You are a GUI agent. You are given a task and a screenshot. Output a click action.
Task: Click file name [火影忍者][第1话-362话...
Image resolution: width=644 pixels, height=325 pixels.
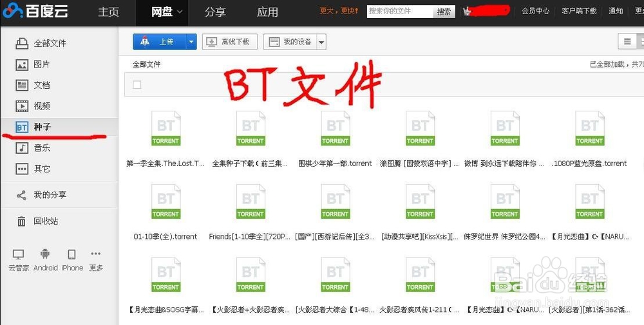(x=589, y=310)
